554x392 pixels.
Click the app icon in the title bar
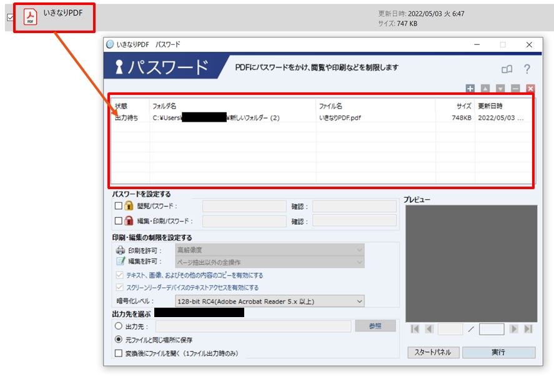coord(110,44)
